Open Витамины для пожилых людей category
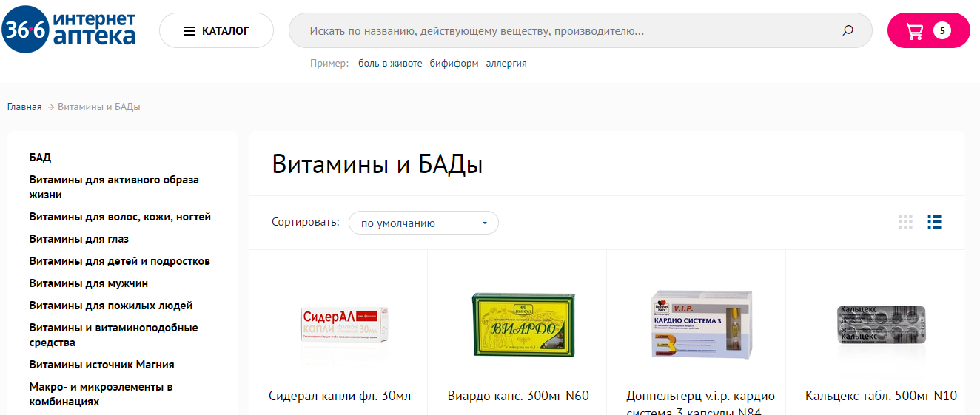The image size is (980, 415). (x=111, y=306)
